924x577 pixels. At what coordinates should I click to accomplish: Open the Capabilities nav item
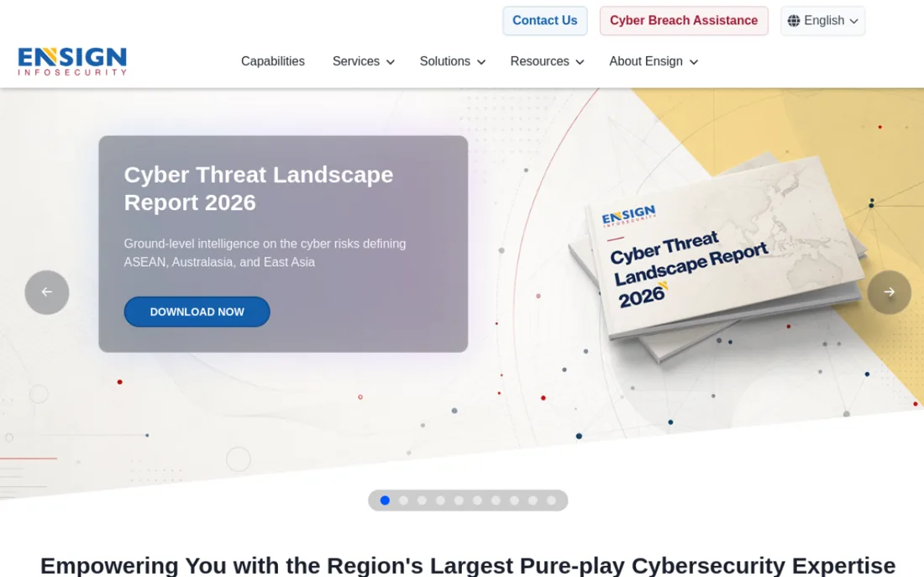tap(273, 61)
